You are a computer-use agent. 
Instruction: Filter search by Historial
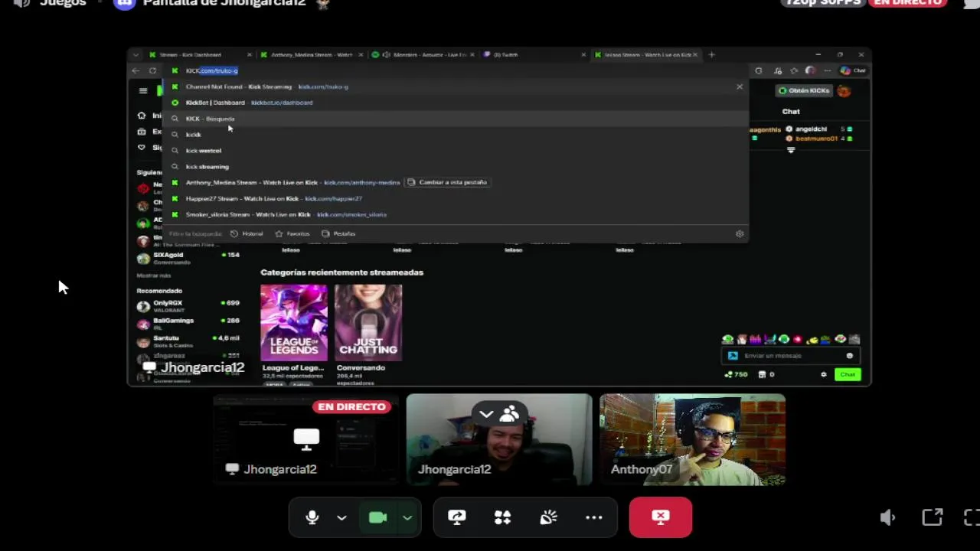coord(247,233)
